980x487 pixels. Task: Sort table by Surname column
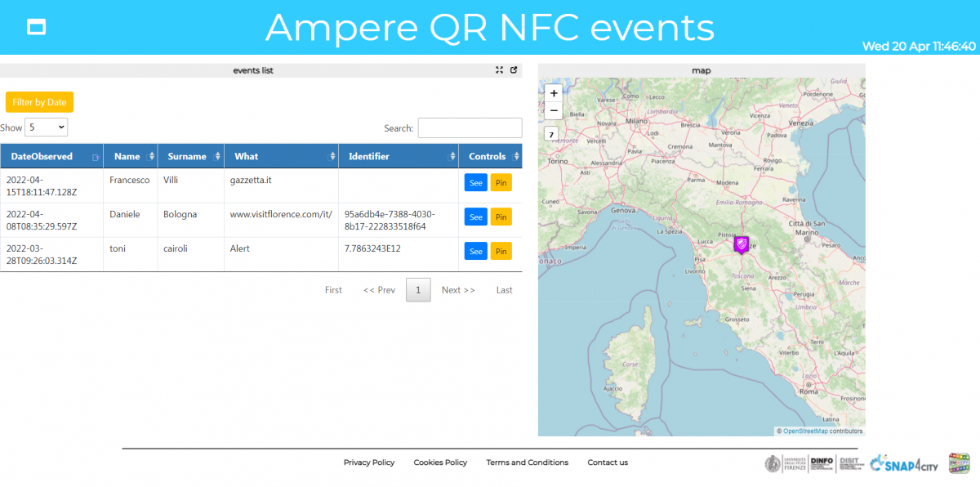[191, 156]
